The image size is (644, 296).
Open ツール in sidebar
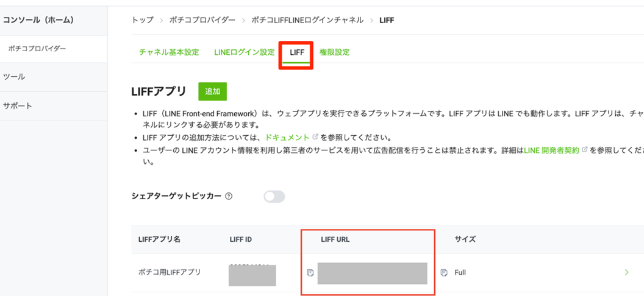coord(14,77)
